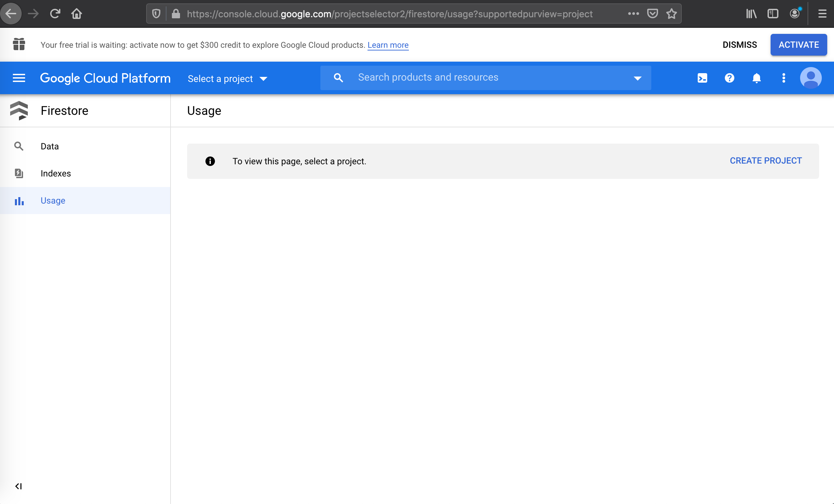
Task: Open the Learn more link
Action: tap(388, 45)
